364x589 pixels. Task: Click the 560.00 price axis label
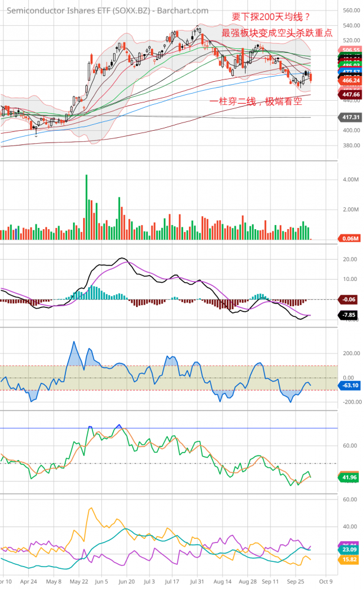point(351,11)
